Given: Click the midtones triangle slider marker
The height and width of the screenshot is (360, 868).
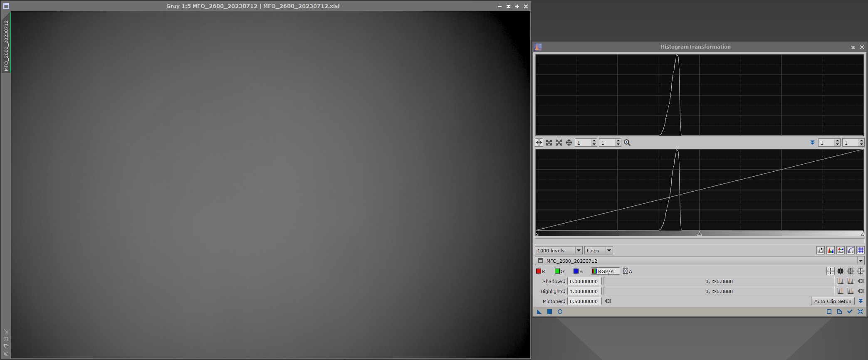Looking at the screenshot, I should (x=700, y=234).
